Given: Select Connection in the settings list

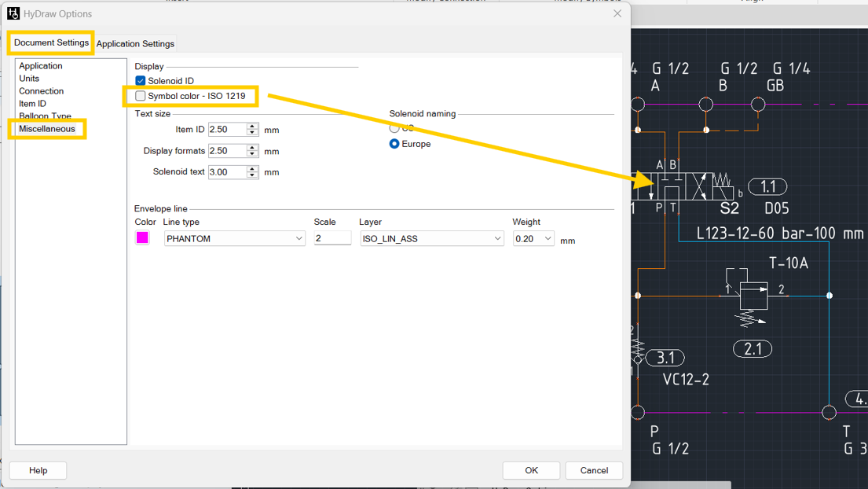Looking at the screenshot, I should coord(41,91).
